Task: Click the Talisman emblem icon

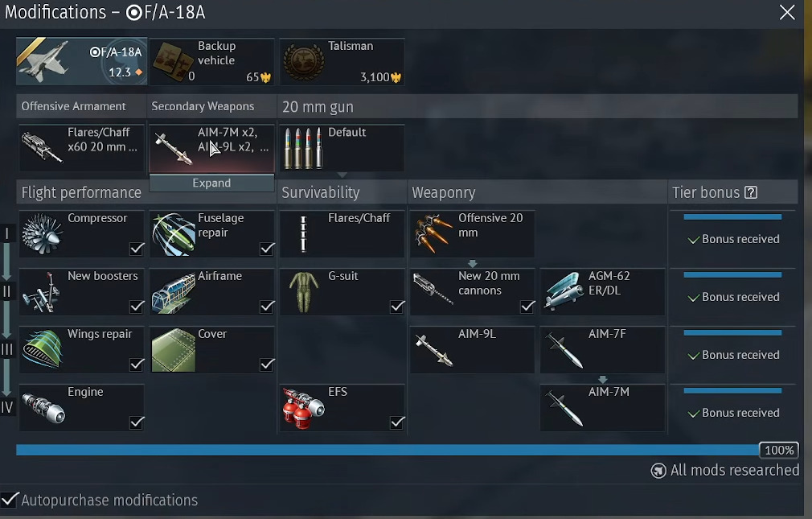Action: (304, 62)
